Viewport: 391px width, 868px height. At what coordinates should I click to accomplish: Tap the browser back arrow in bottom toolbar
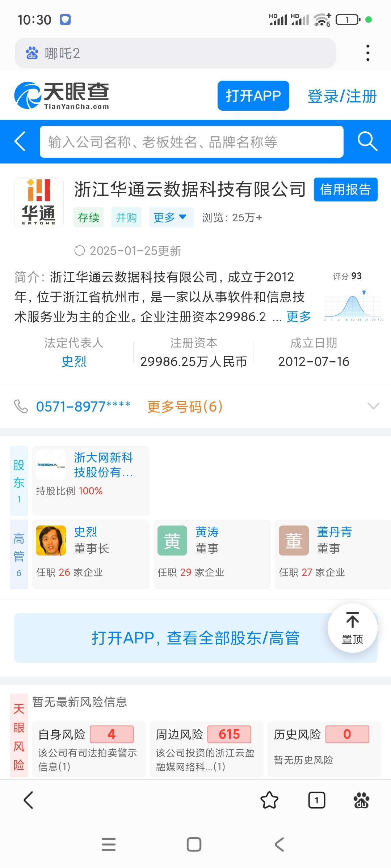(29, 800)
